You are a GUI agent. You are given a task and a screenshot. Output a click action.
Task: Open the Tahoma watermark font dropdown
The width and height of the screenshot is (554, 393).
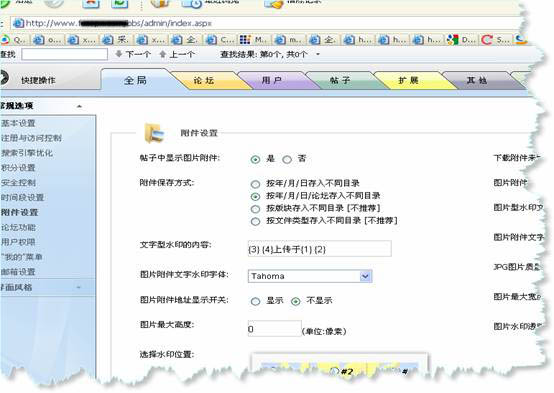coord(365,276)
